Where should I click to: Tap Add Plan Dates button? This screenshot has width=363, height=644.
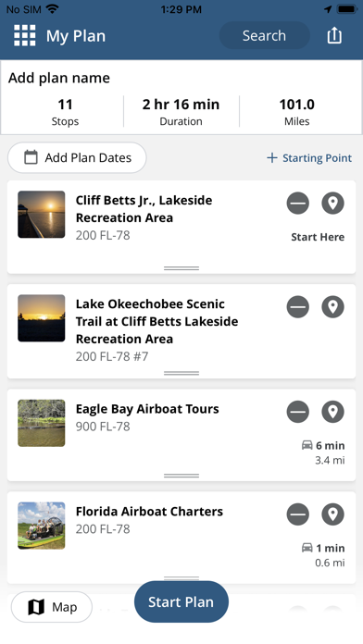77,157
